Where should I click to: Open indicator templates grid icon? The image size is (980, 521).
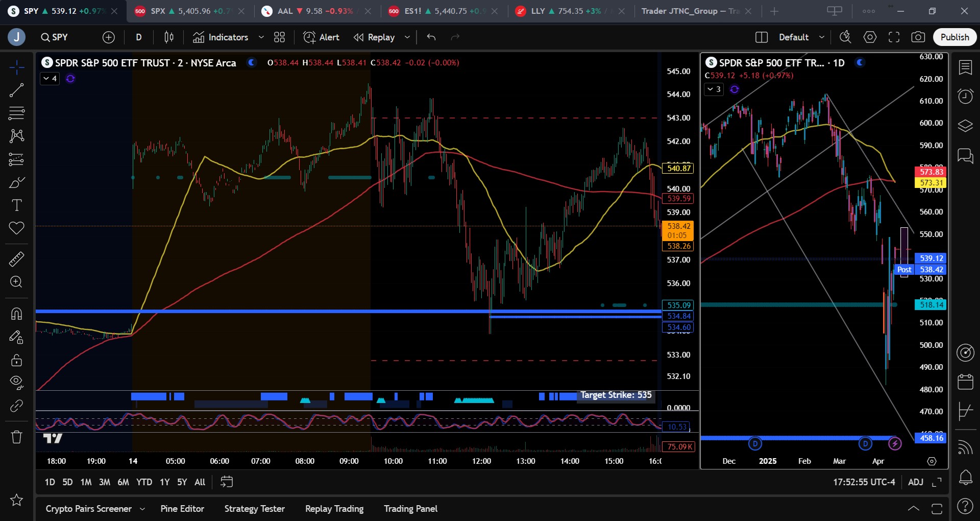279,37
